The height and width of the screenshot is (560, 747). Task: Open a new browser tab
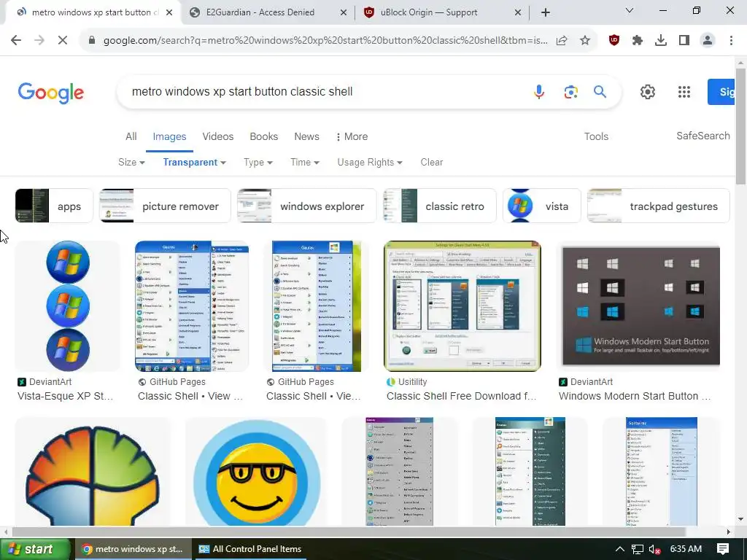pyautogui.click(x=546, y=12)
